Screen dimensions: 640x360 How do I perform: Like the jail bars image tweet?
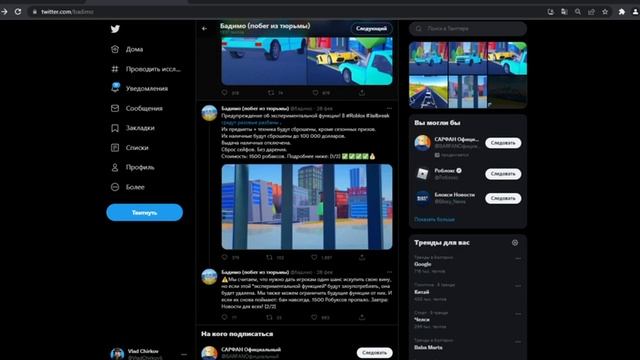(x=314, y=257)
